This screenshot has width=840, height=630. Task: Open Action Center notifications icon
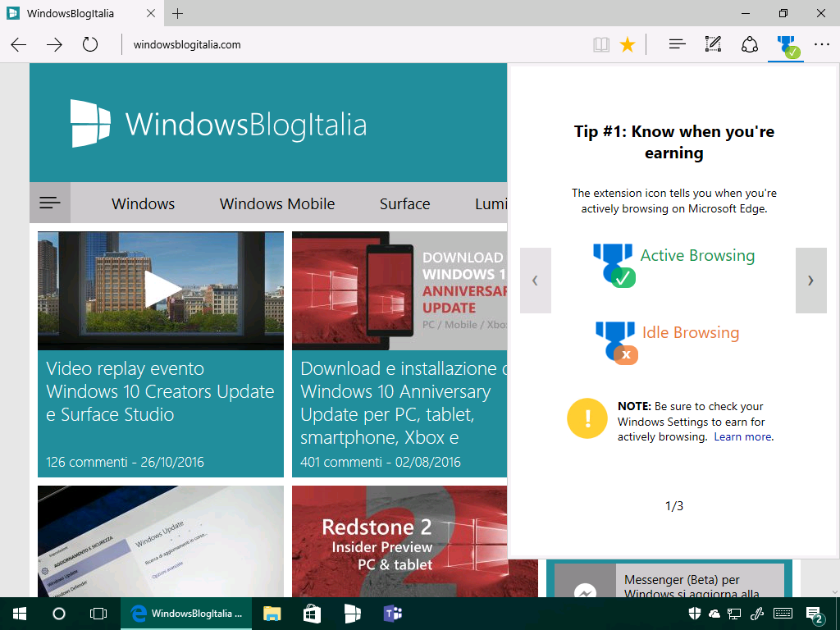click(815, 615)
